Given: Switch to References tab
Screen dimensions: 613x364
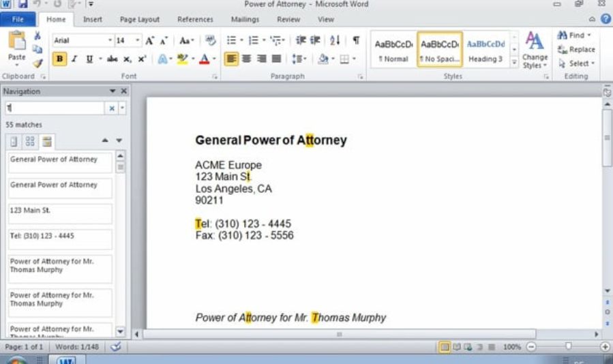Looking at the screenshot, I should point(195,19).
